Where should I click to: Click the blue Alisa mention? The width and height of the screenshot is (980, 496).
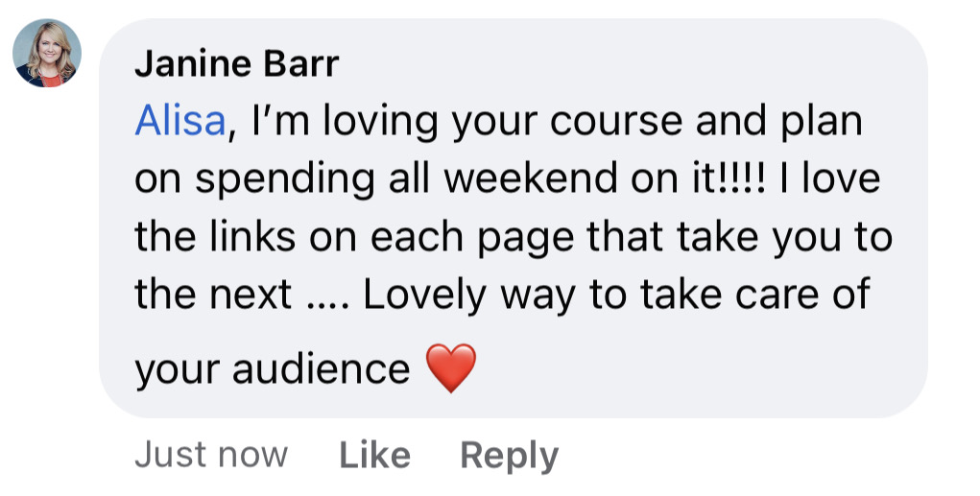point(180,121)
